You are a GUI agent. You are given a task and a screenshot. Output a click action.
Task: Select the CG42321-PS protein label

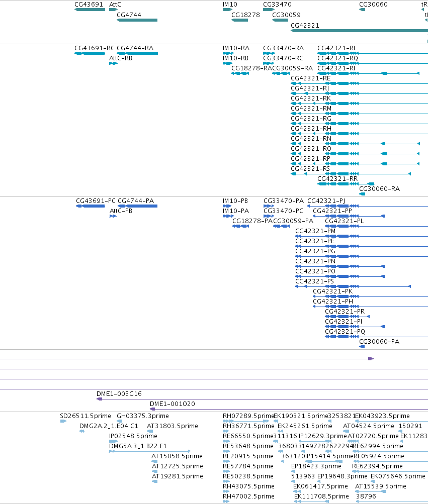coord(315,281)
